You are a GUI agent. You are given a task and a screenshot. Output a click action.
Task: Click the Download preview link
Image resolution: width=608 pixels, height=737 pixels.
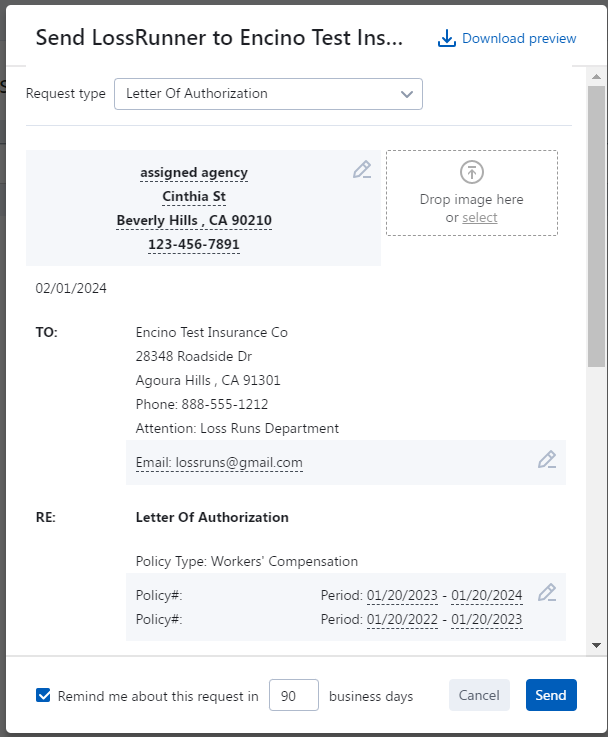(519, 39)
